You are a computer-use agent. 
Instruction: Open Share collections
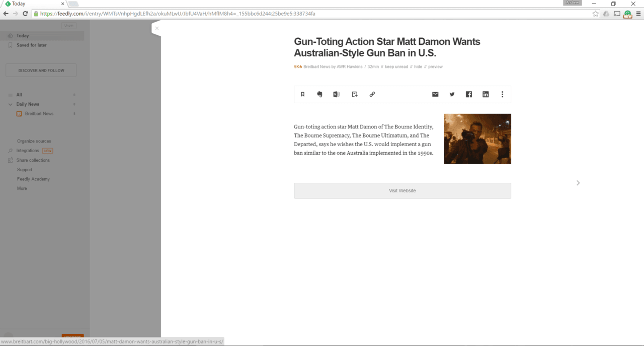click(x=33, y=160)
